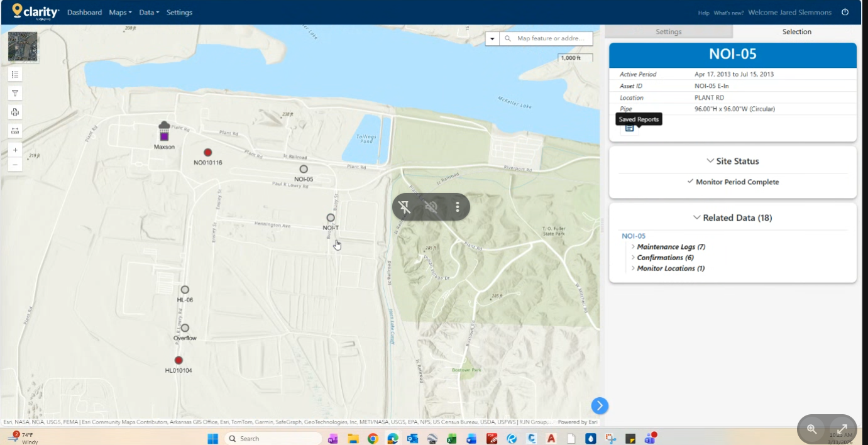The width and height of the screenshot is (868, 445).
Task: Zoom in on the map with plus button
Action: (15, 150)
